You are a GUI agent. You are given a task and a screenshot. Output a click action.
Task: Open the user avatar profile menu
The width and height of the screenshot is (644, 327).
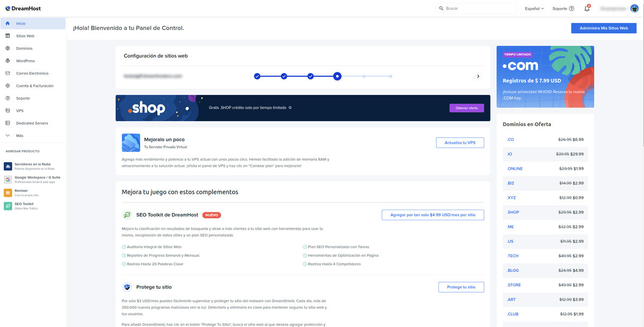(x=634, y=9)
